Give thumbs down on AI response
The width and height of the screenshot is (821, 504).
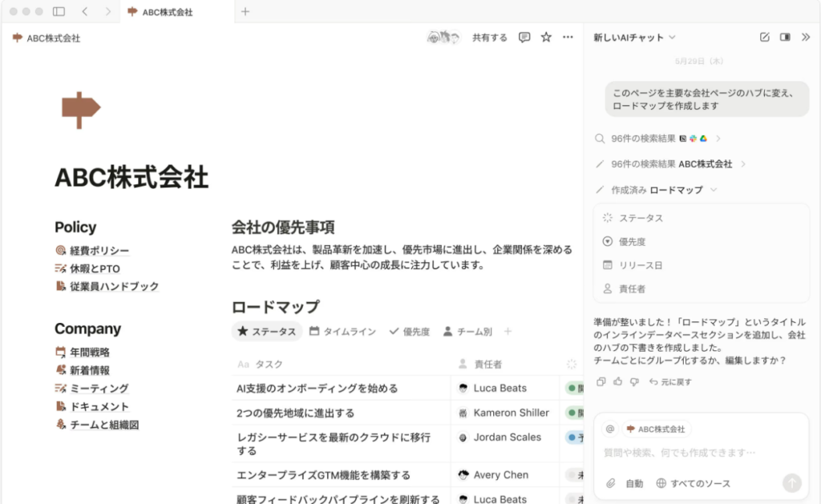(x=634, y=382)
